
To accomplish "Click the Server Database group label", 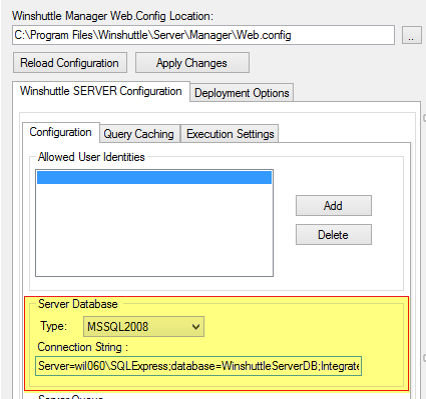I will pyautogui.click(x=78, y=304).
